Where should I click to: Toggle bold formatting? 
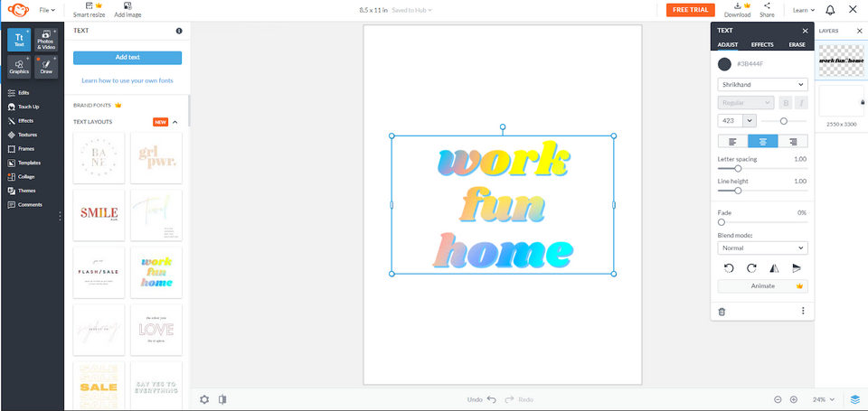click(x=785, y=103)
